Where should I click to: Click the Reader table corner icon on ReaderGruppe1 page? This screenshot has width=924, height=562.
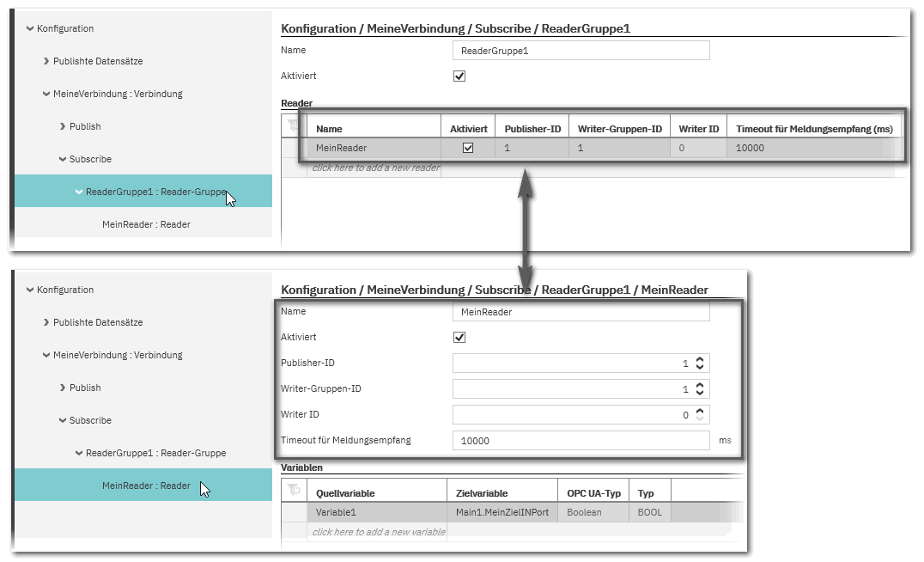pyautogui.click(x=294, y=125)
